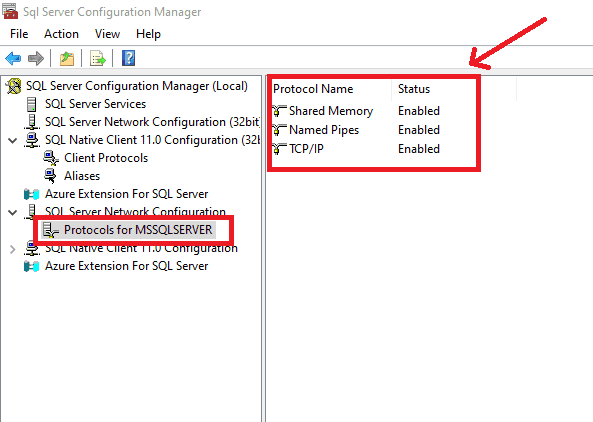593x422 pixels.
Task: Select the Named Pipes protocol row
Action: coord(324,130)
